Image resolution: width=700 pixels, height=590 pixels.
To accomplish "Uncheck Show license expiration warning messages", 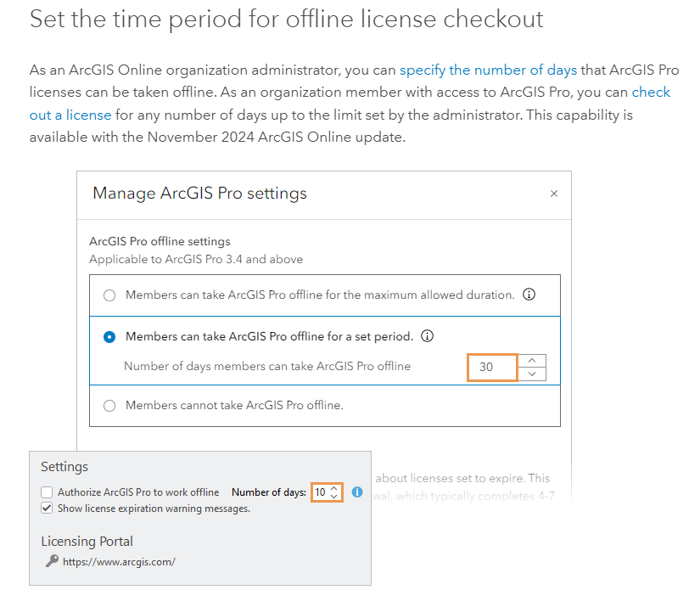I will [x=47, y=509].
